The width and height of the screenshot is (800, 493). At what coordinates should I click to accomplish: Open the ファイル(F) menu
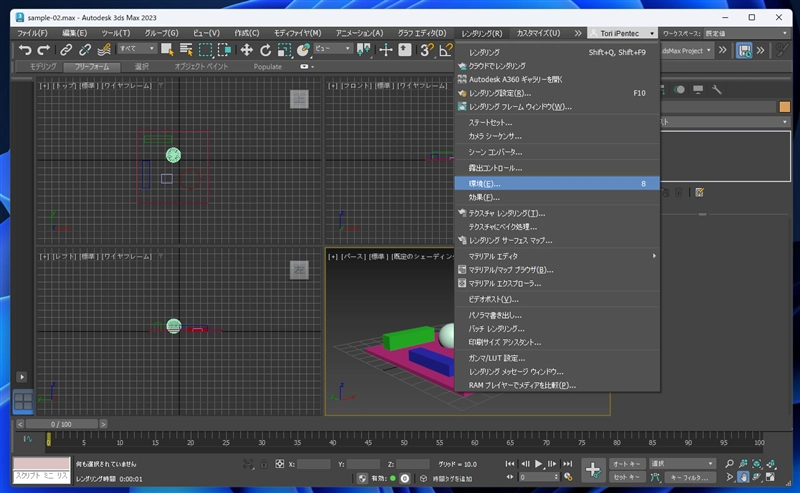click(x=32, y=33)
